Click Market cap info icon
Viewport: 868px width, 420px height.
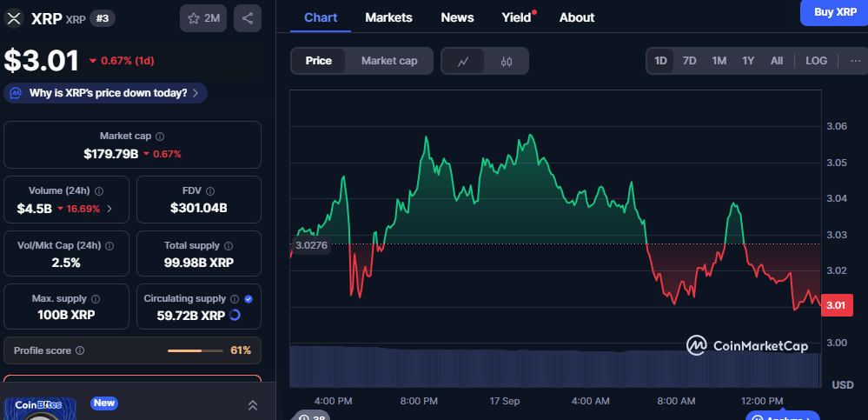tap(160, 137)
